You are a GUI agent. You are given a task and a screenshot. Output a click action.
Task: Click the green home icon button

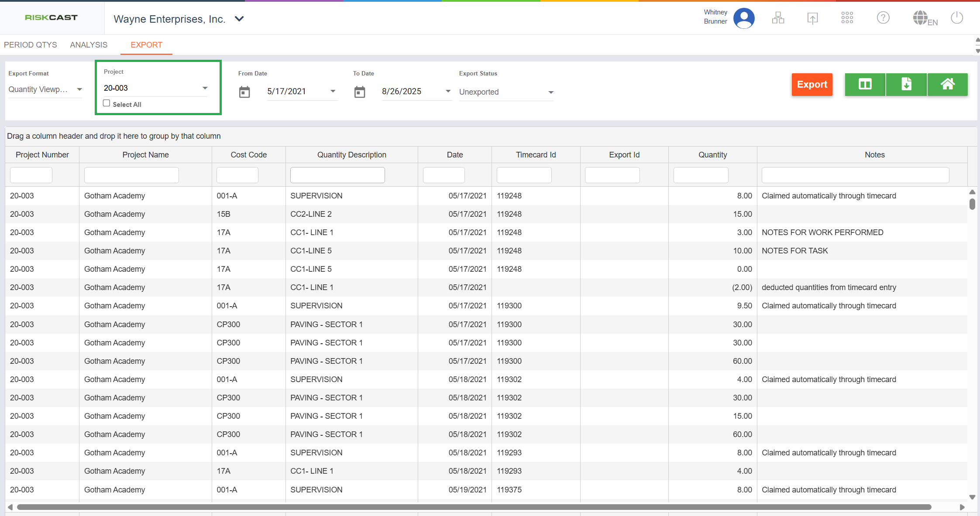[947, 84]
